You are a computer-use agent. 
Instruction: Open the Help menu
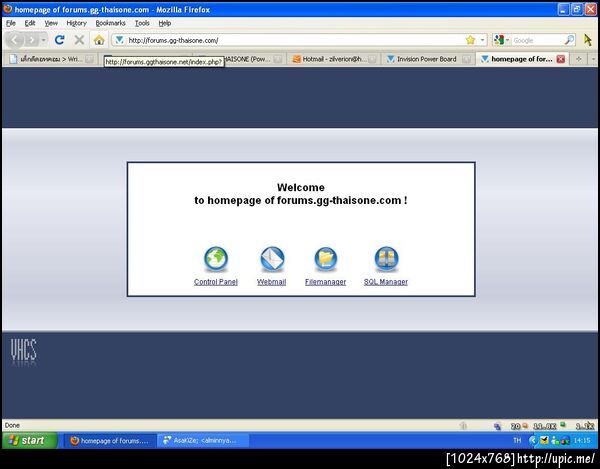point(165,23)
